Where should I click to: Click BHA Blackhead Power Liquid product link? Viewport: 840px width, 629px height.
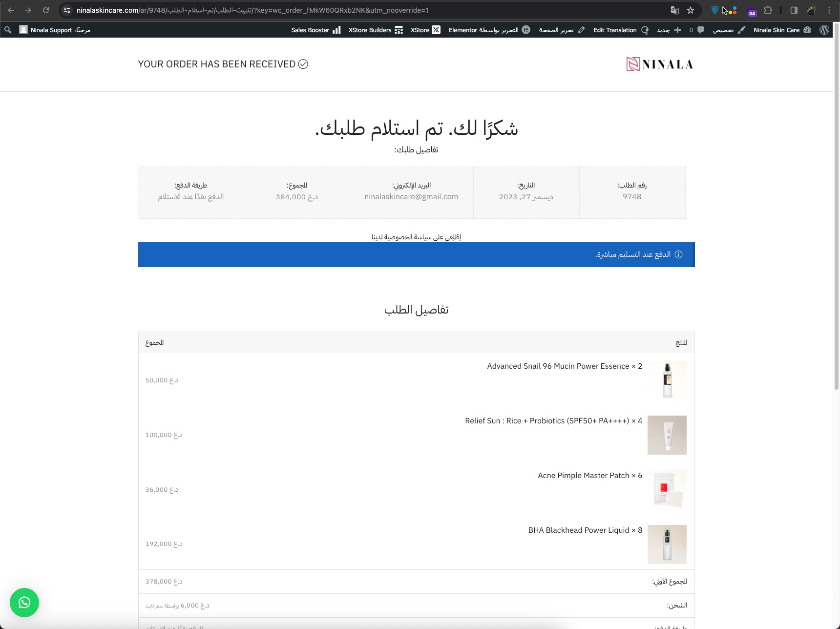(x=579, y=530)
